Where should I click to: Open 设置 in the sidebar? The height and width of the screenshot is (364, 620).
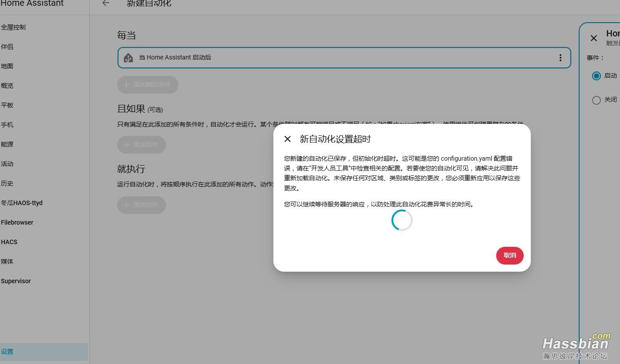(44, 352)
